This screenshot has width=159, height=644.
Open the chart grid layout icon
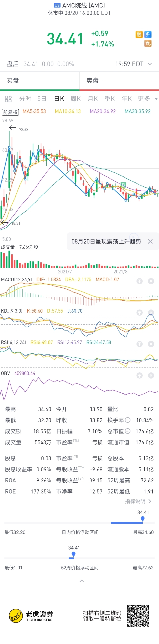pos(8,99)
